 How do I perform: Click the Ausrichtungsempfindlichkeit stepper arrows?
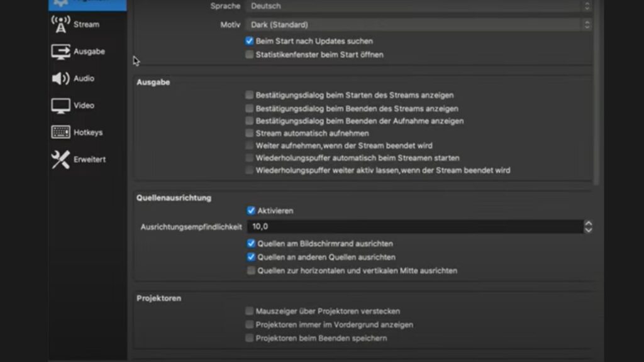[588, 226]
